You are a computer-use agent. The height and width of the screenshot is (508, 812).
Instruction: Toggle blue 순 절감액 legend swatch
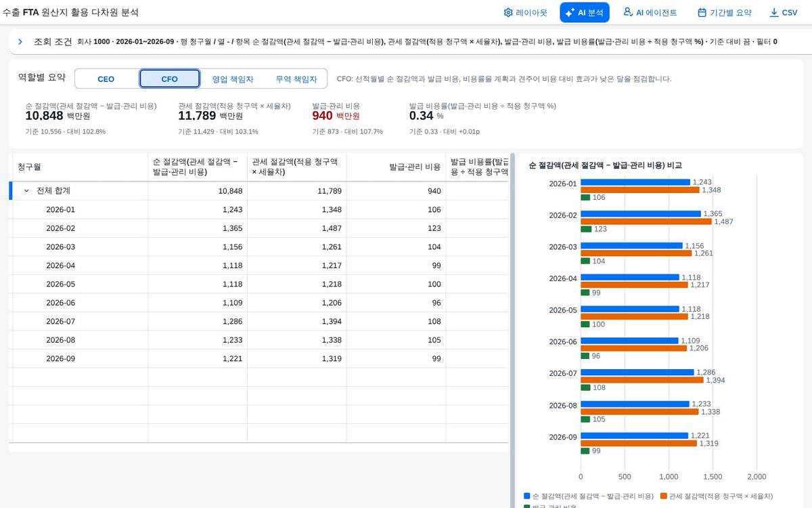[527, 496]
